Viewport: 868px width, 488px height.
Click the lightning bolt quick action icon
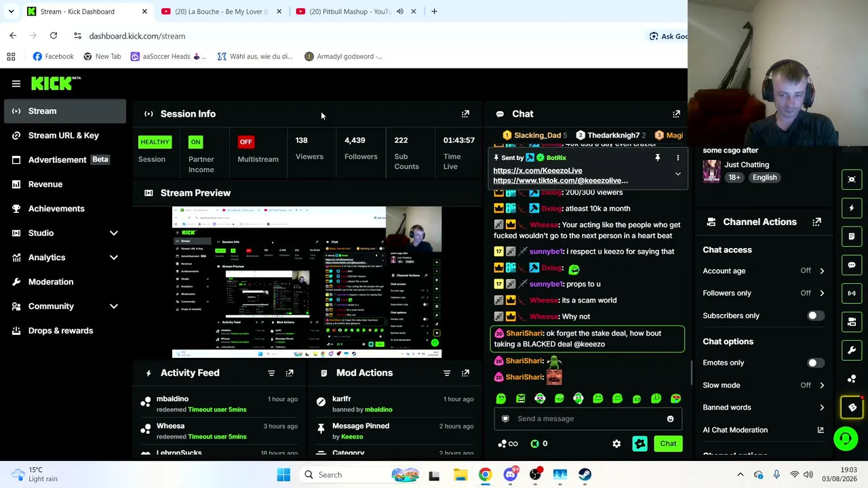tap(852, 208)
